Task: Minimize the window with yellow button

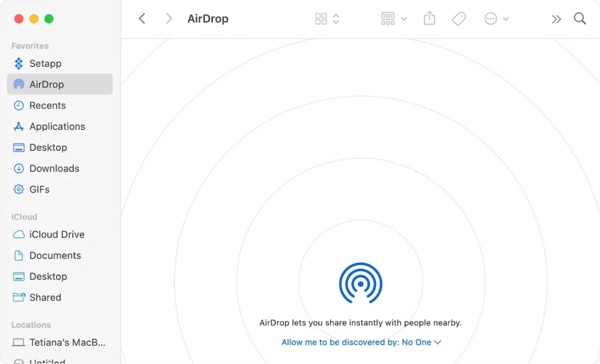Action: [34, 19]
